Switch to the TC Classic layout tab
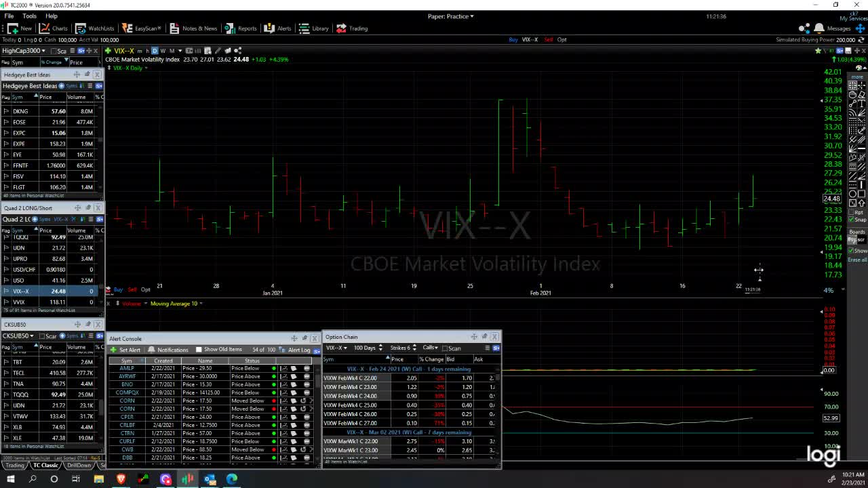Image resolution: width=868 pixels, height=488 pixels. [46, 466]
